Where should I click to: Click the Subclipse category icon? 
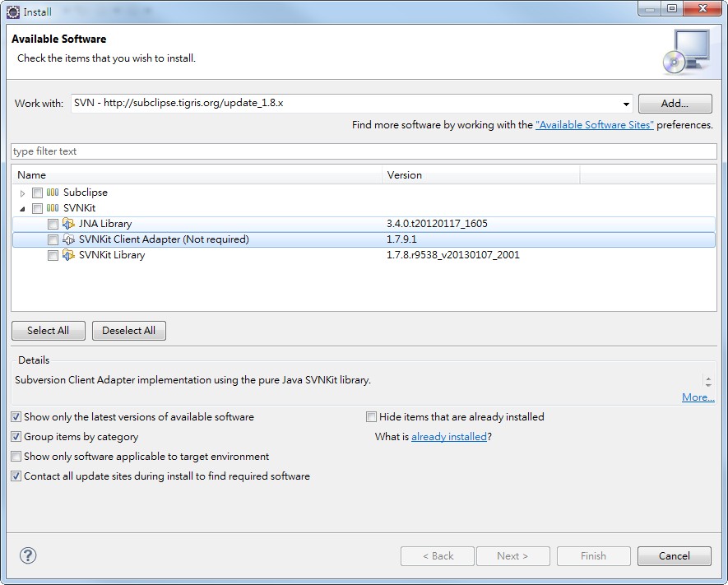51,192
